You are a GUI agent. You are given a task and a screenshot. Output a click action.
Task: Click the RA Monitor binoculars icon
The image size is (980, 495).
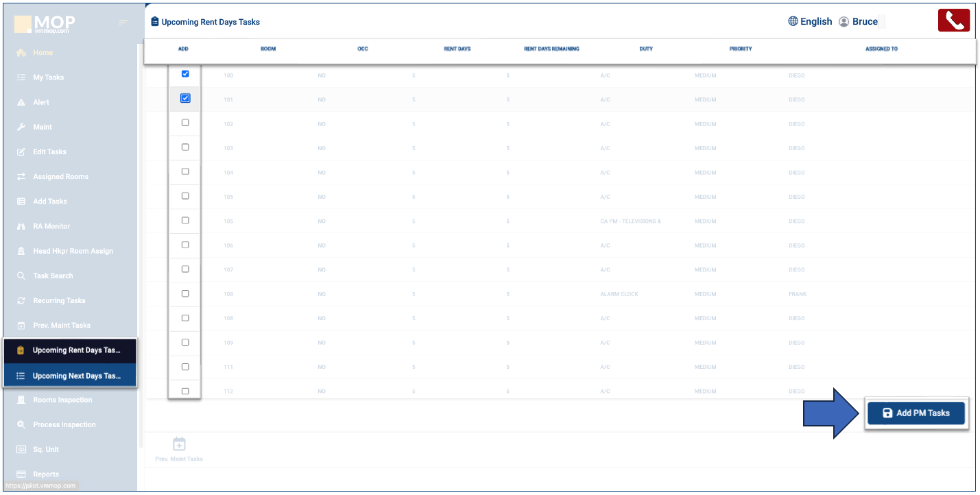point(21,226)
